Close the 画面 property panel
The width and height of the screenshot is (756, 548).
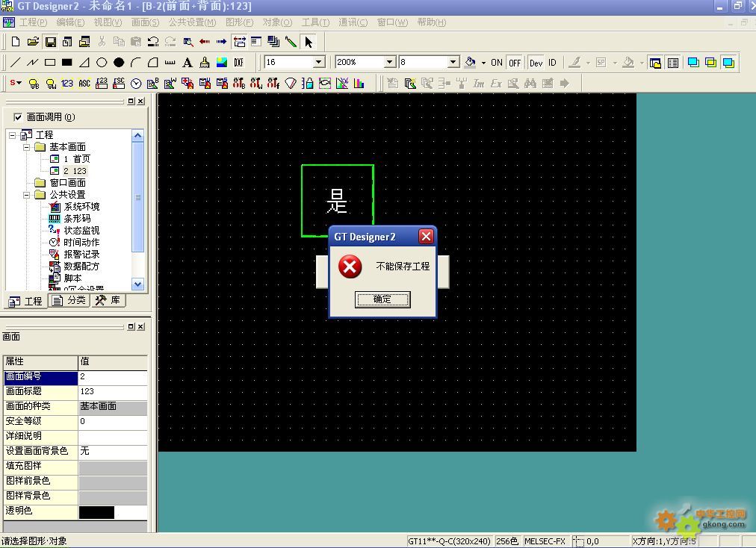tap(140, 326)
